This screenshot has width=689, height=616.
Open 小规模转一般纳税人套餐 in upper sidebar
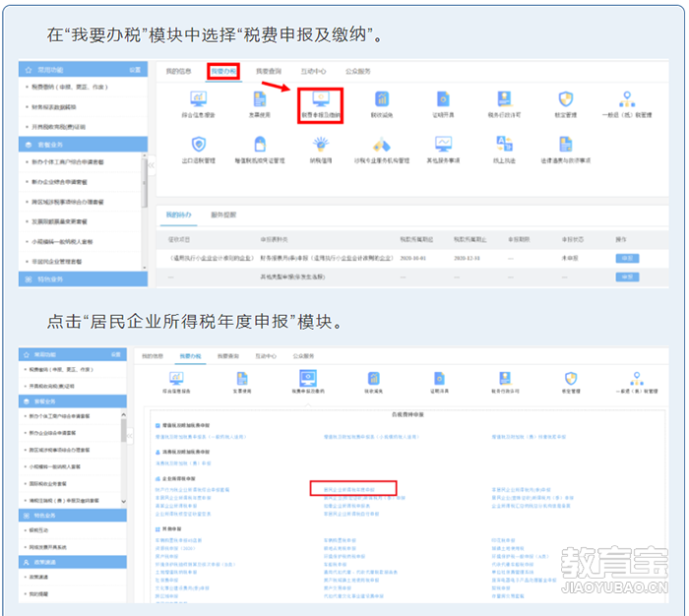pyautogui.click(x=62, y=241)
